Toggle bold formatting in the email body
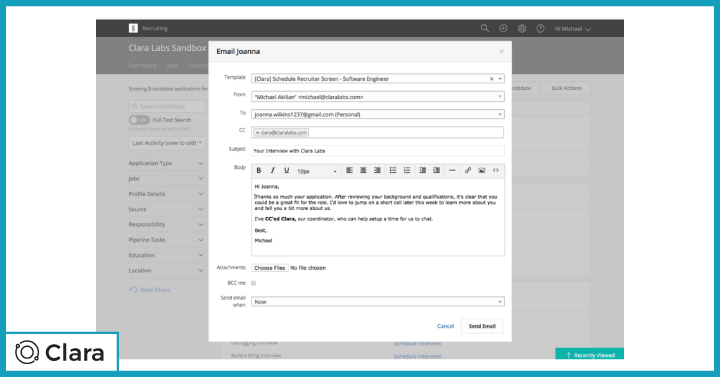 (259, 170)
